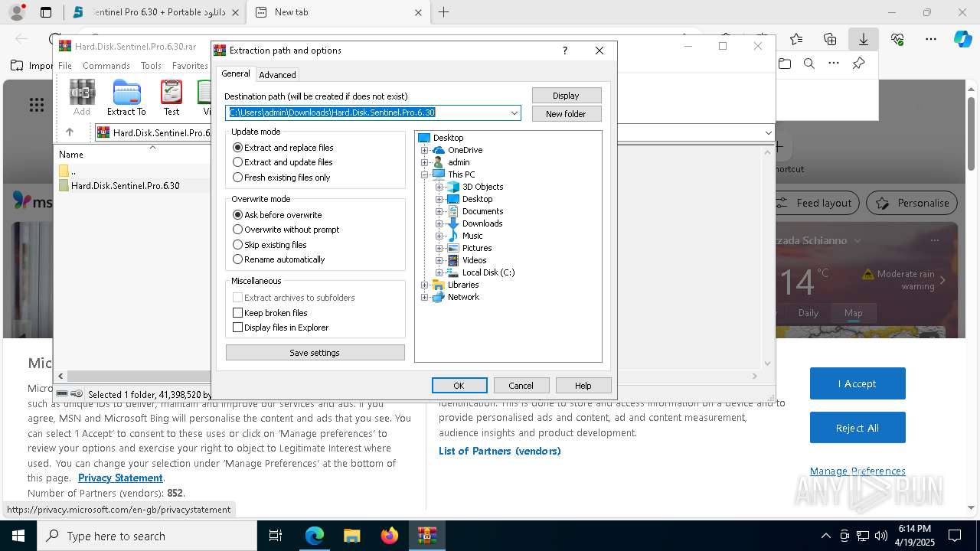Click the Windows Start button

click(18, 536)
